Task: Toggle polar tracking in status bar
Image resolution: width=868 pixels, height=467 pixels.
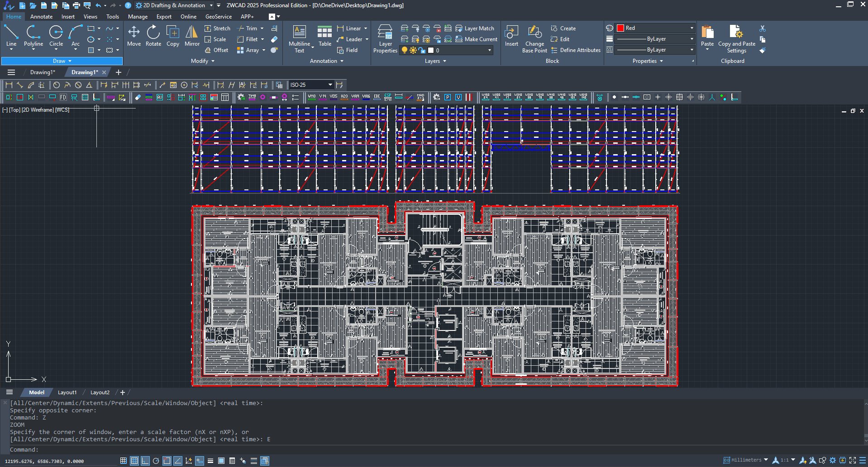Action: tap(156, 461)
